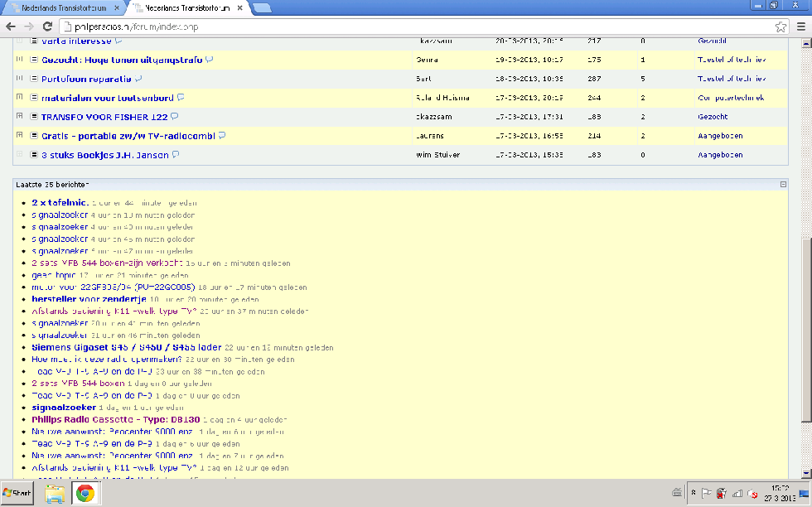Close the first Nederlands Transistorforum tab
The image size is (812, 507).
(x=117, y=7)
